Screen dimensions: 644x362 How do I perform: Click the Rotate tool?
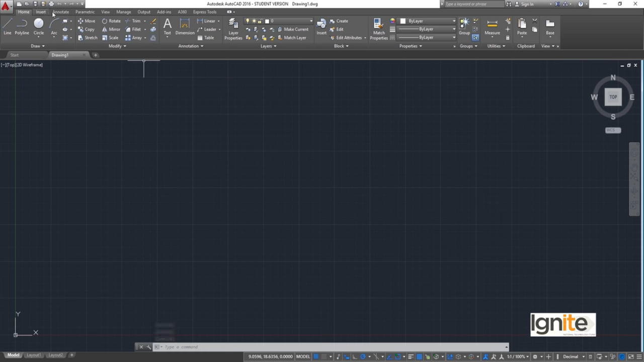coord(111,21)
